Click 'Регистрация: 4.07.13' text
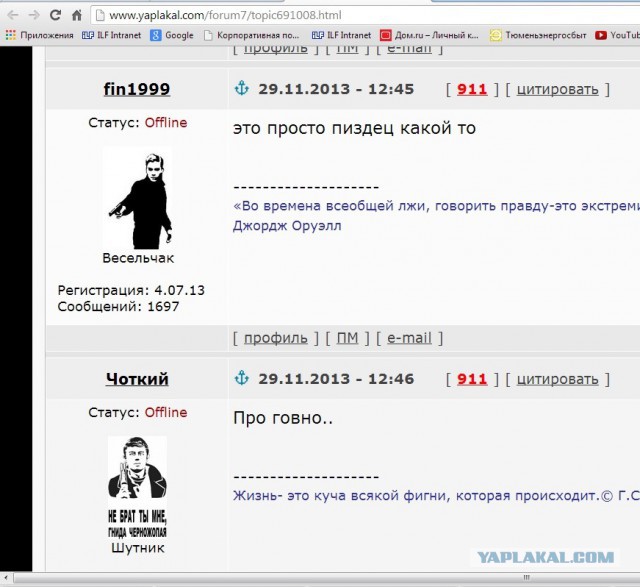Image resolution: width=640 pixels, height=587 pixels. tap(131, 290)
